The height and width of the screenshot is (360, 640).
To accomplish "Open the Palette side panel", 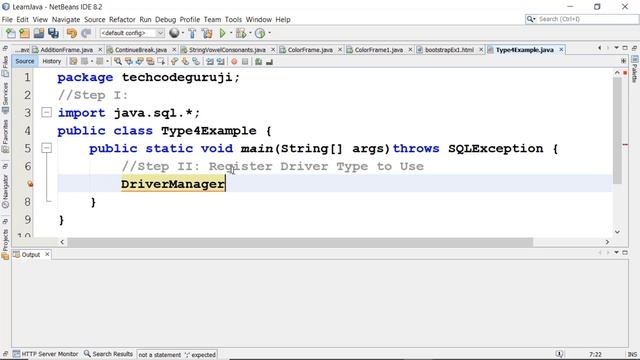I will pos(635,69).
